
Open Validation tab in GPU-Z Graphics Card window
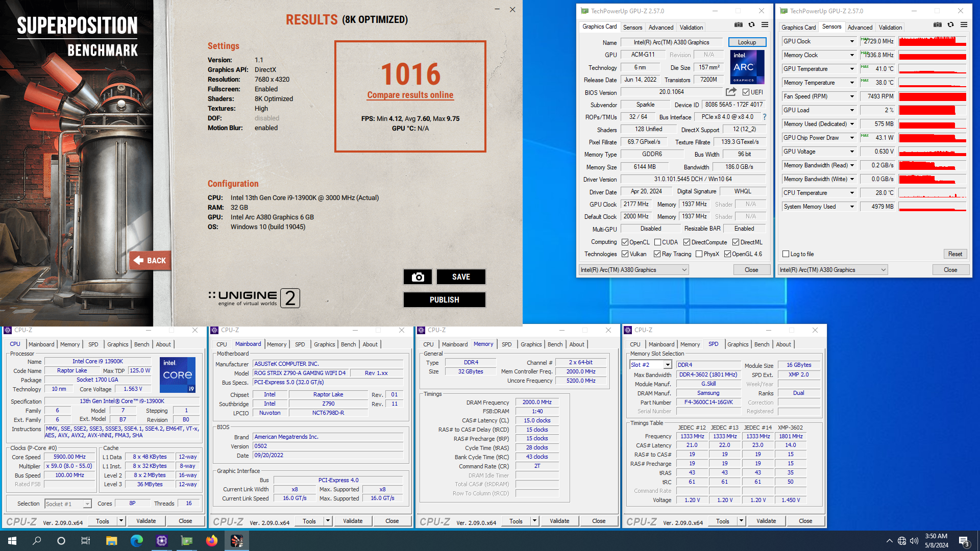click(691, 28)
